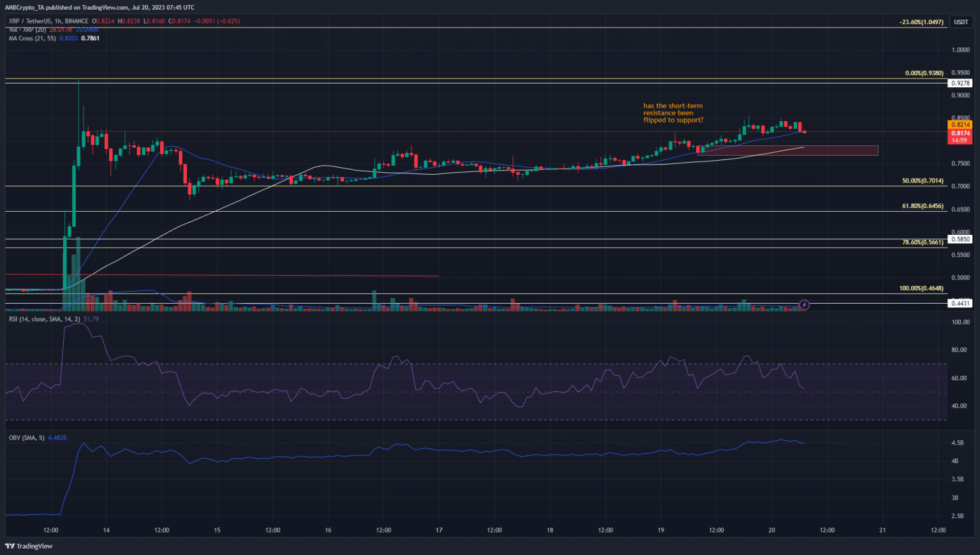
Task: Select the purple circle drawing anchor on the volume bars
Action: click(804, 305)
